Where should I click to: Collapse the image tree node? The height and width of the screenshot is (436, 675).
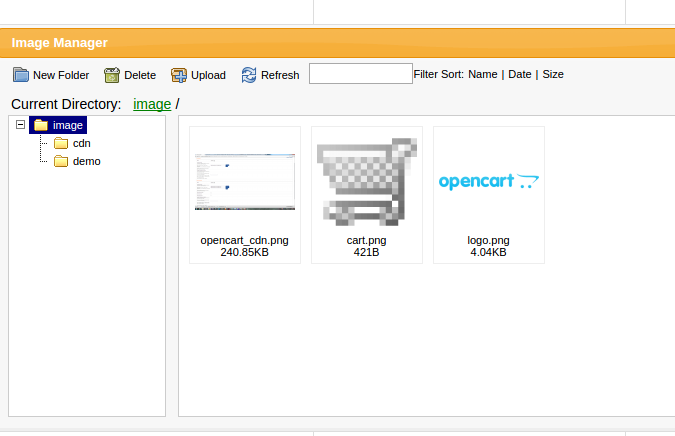click(20, 125)
